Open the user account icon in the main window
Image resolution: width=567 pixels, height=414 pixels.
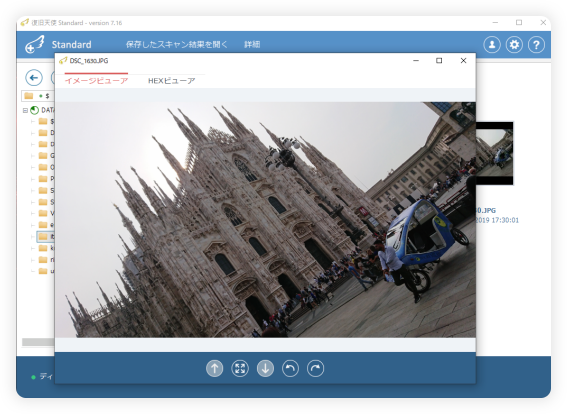coord(492,45)
